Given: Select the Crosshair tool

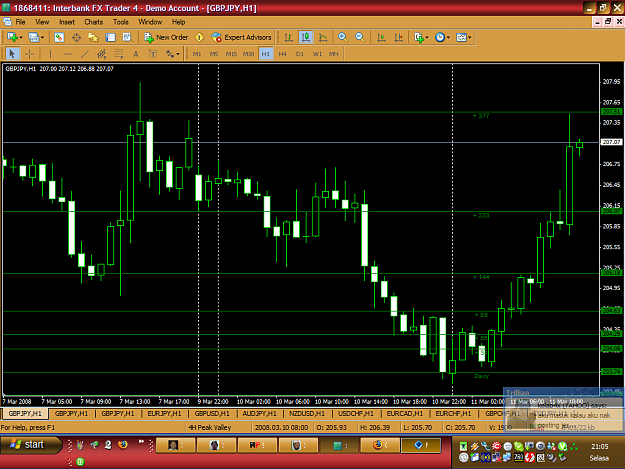Looking at the screenshot, I should pyautogui.click(x=29, y=53).
